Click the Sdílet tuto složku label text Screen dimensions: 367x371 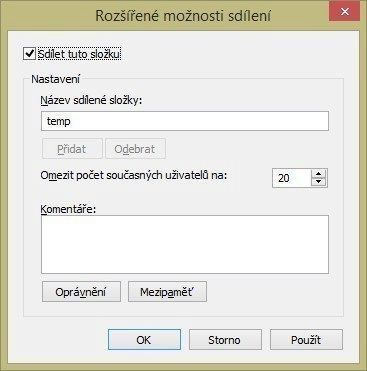point(79,54)
